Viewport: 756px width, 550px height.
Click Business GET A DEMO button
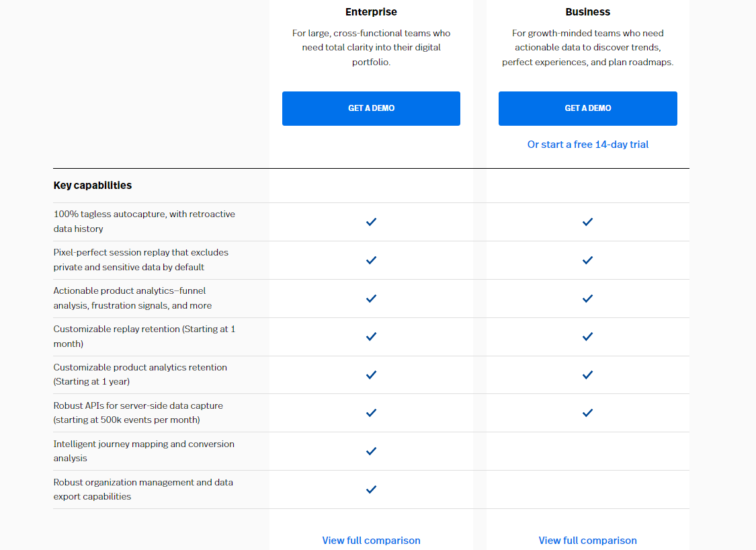point(587,108)
